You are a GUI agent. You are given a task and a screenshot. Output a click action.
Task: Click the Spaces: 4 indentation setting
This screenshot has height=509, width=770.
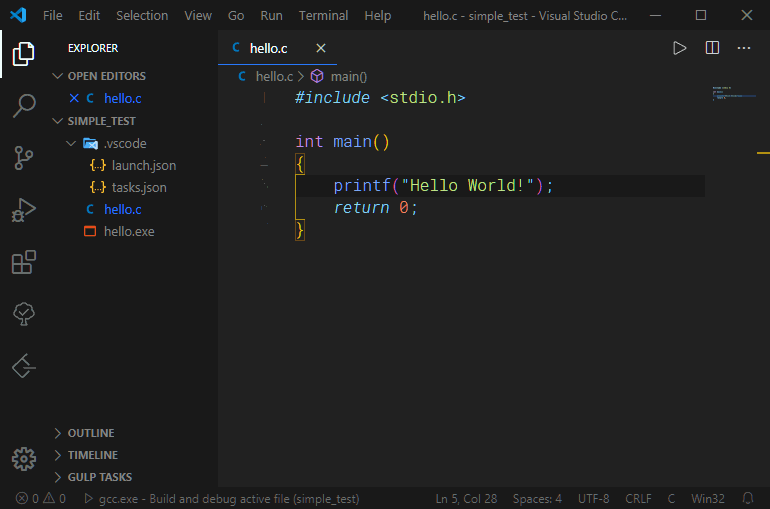(x=537, y=498)
